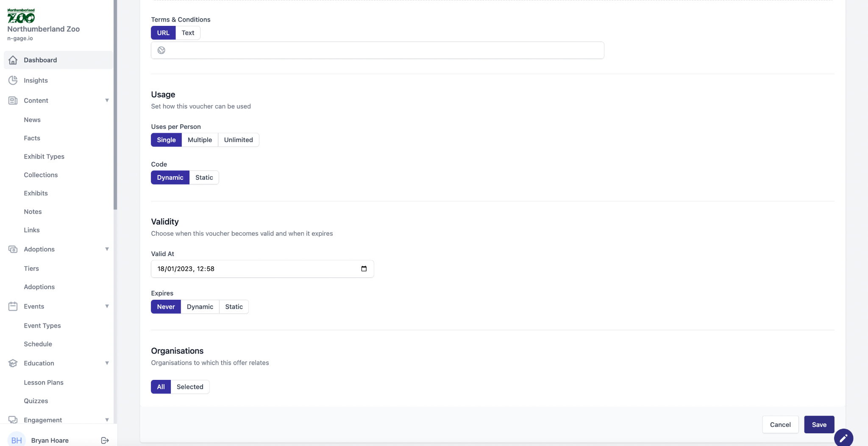This screenshot has width=868, height=446.
Task: Save the voucher
Action: 819,425
